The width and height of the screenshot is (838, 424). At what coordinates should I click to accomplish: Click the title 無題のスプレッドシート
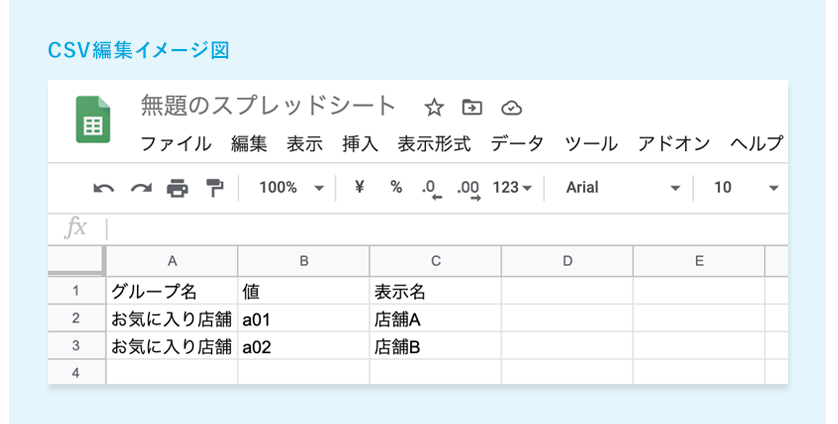click(x=268, y=106)
